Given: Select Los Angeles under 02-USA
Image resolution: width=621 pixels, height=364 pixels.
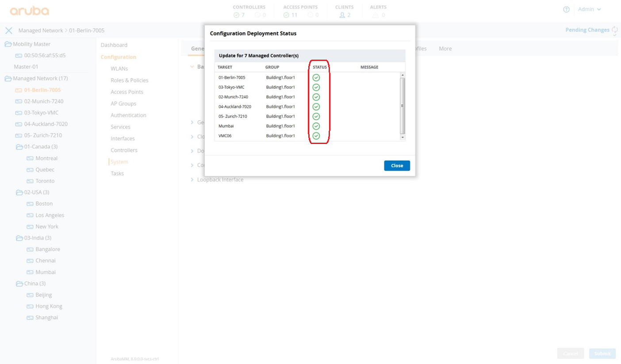Looking at the screenshot, I should pos(50,215).
